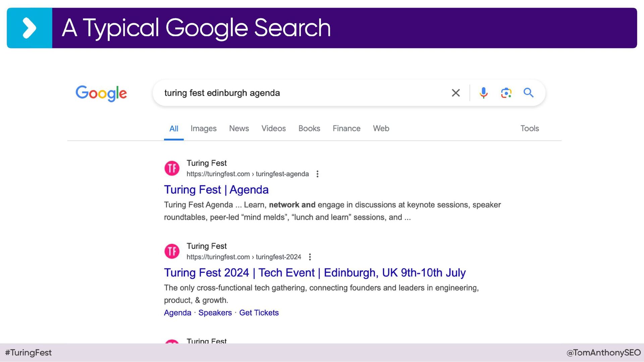This screenshot has width=644, height=362.
Task: Click the 'Turing Fest Agenda ... Learn' snippet
Action: point(332,211)
